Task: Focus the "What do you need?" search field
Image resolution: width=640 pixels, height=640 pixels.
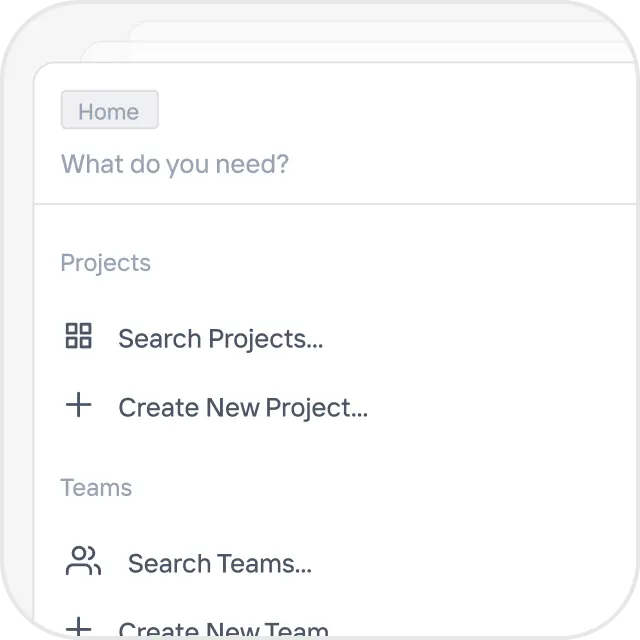Action: [175, 164]
